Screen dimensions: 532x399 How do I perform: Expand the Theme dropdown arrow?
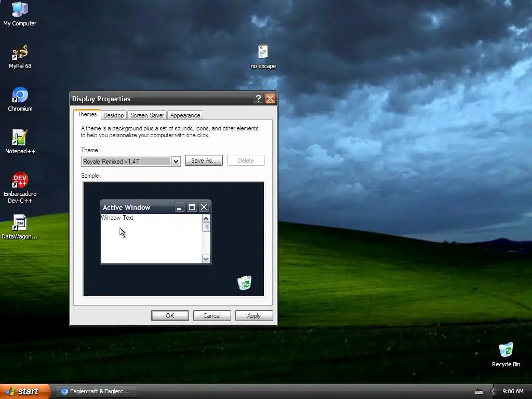click(176, 162)
